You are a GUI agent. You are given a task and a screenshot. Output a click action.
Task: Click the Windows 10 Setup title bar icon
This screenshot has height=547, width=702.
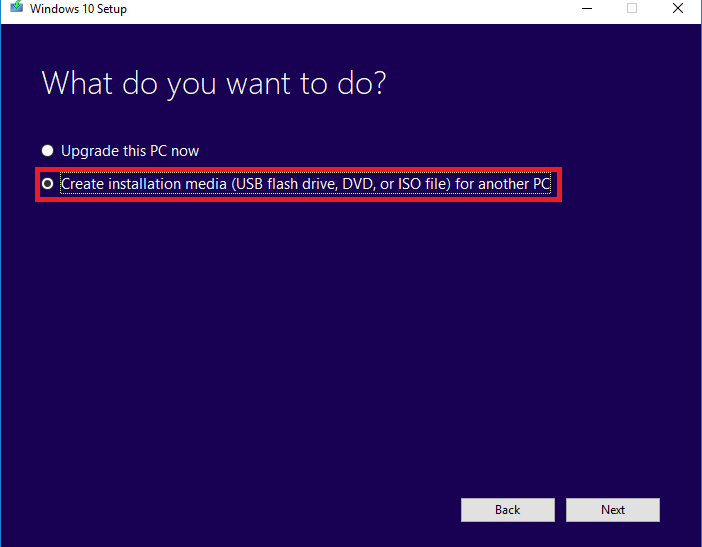tap(17, 7)
